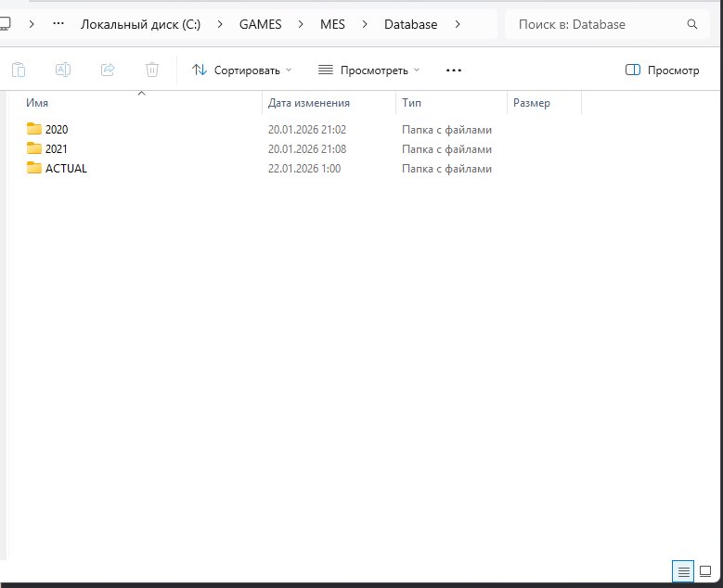
Task: Click the Delete trash icon
Action: (151, 70)
